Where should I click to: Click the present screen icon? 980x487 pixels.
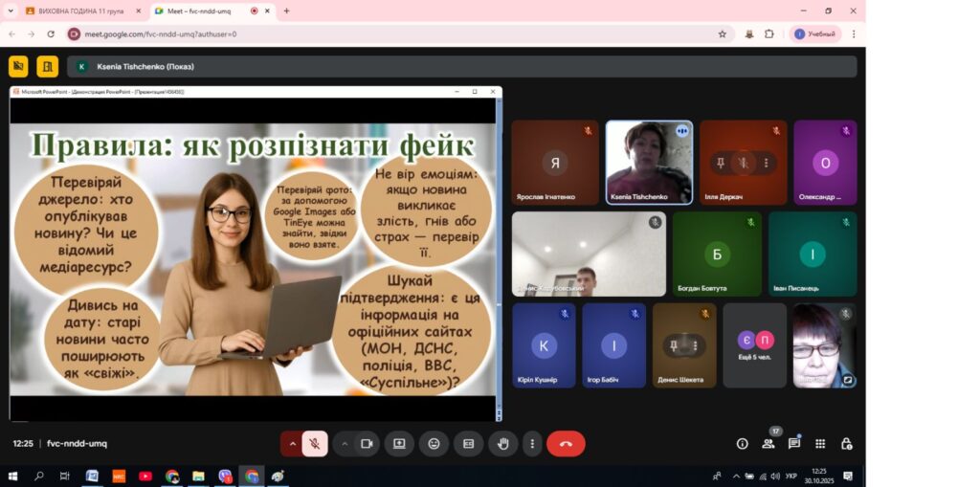[399, 444]
